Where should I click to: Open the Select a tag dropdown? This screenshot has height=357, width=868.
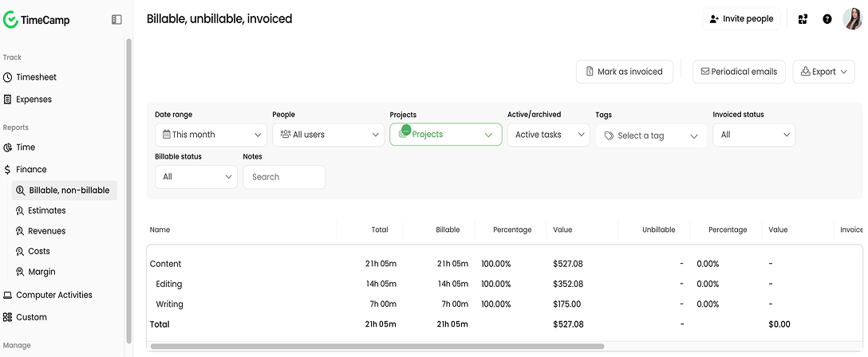tap(651, 136)
